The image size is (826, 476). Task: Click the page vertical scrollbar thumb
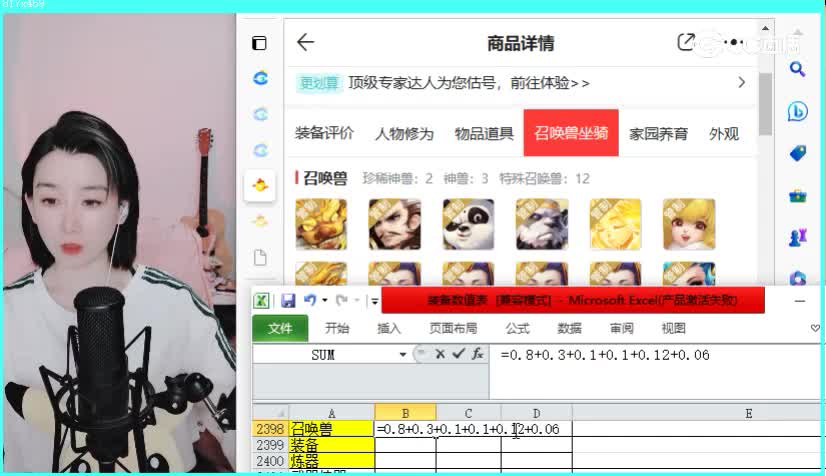[765, 104]
